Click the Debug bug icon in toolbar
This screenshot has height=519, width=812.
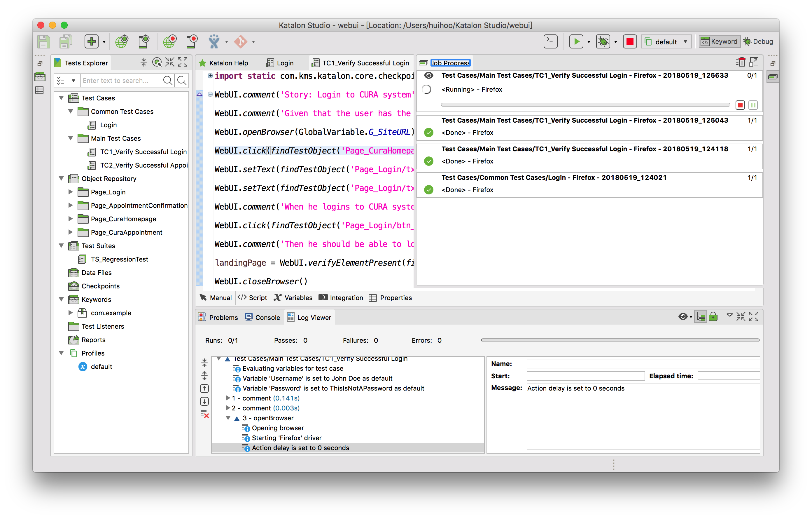click(603, 41)
